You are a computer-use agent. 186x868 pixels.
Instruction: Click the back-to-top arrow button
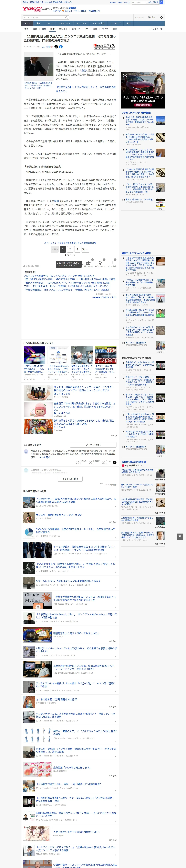(x=180, y=537)
